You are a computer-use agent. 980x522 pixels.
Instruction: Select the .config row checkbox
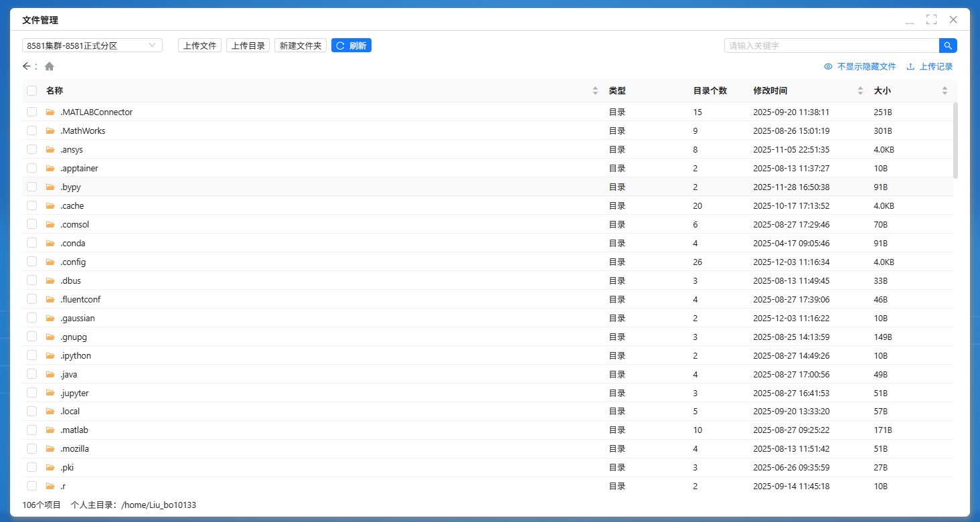32,262
